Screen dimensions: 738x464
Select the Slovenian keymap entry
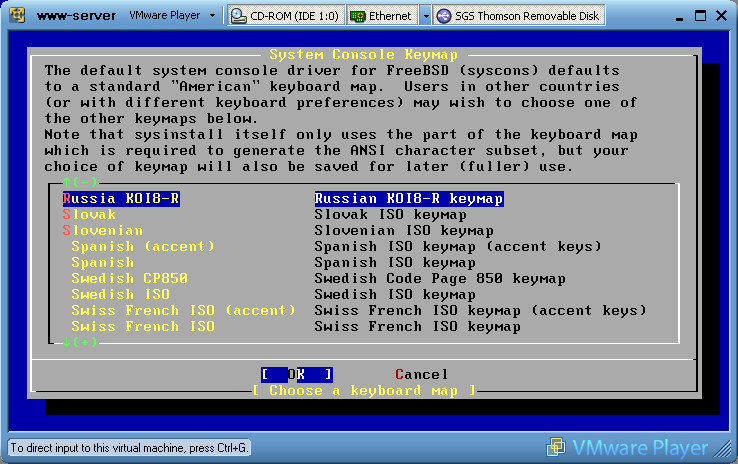[103, 231]
